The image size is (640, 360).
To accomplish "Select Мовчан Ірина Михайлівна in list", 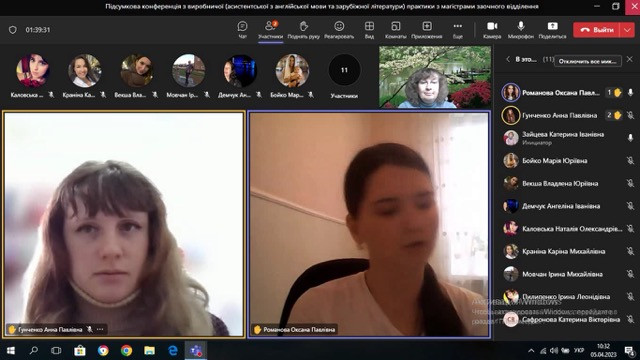I will tap(568, 274).
